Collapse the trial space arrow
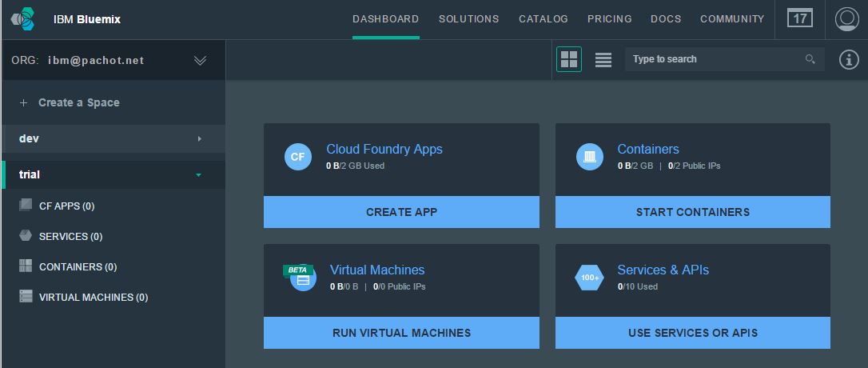 click(199, 174)
